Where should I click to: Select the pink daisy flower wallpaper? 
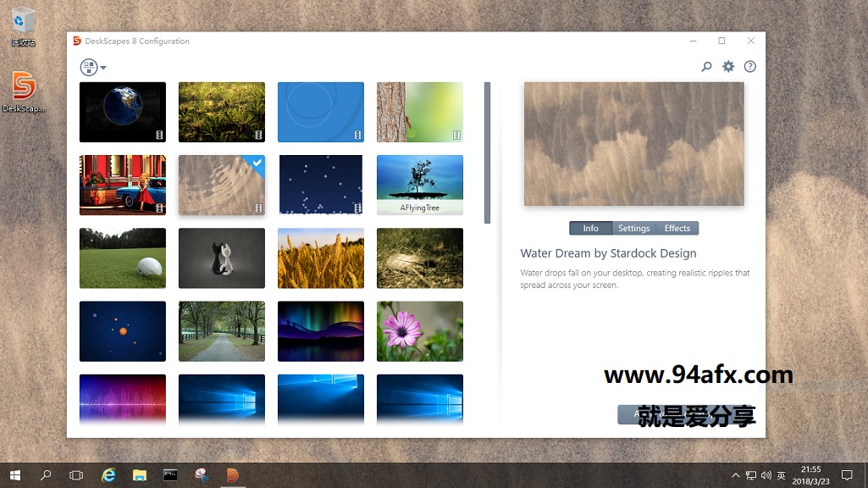420,331
